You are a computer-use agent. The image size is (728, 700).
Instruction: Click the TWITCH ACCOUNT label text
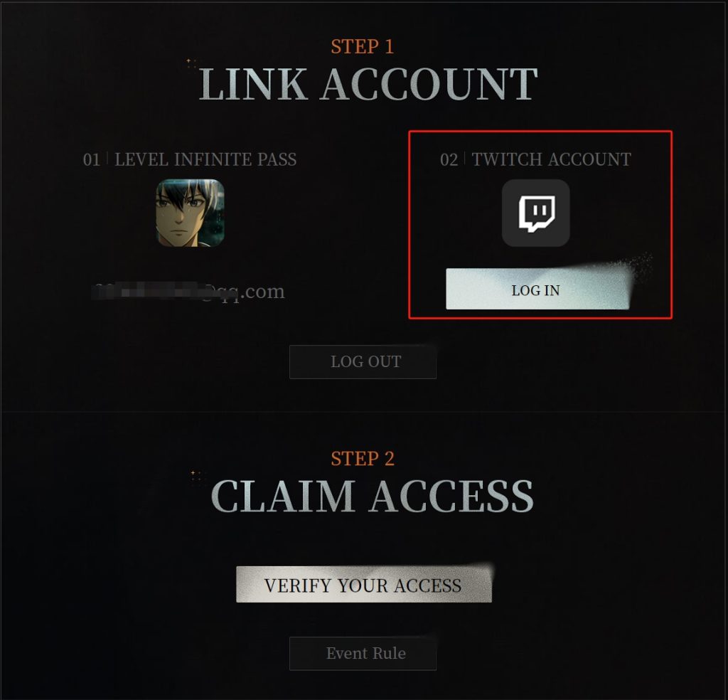pyautogui.click(x=552, y=159)
